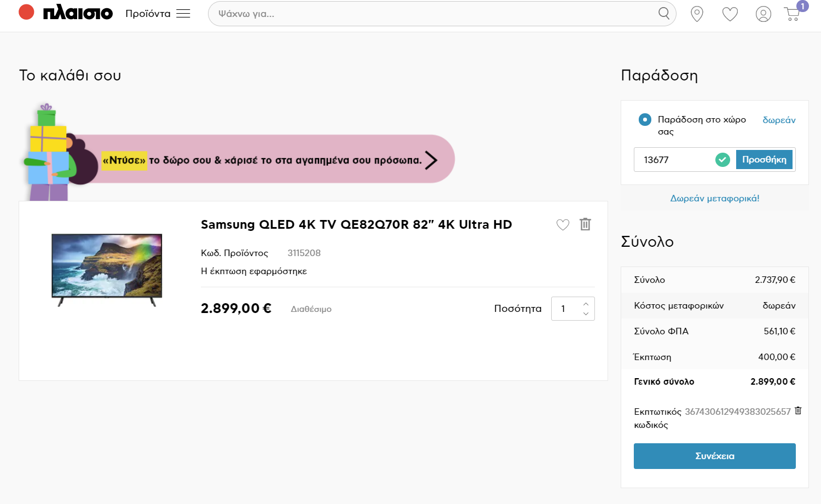Click the hamburger menu lines icon

pos(183,14)
